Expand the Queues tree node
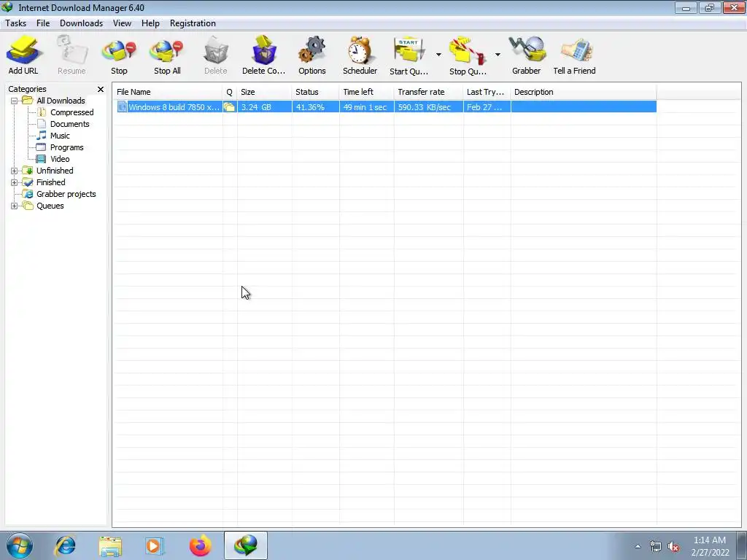This screenshot has height=560, width=747. click(15, 206)
